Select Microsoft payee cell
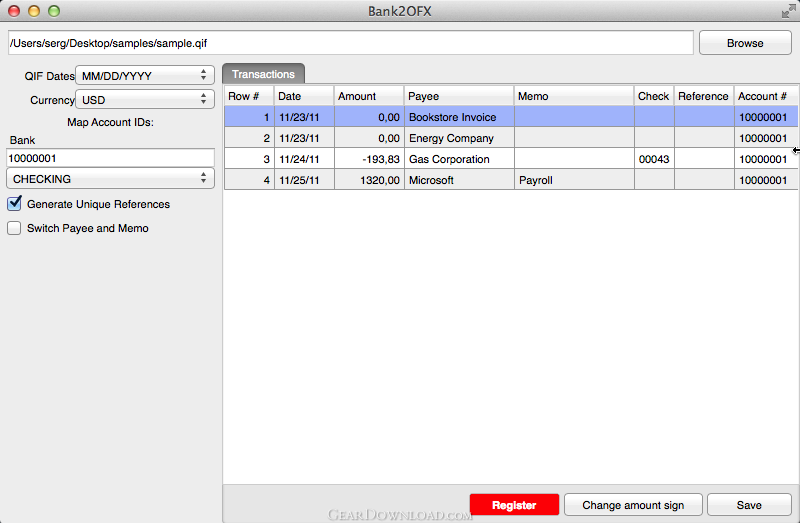The image size is (800, 523). pyautogui.click(x=459, y=180)
